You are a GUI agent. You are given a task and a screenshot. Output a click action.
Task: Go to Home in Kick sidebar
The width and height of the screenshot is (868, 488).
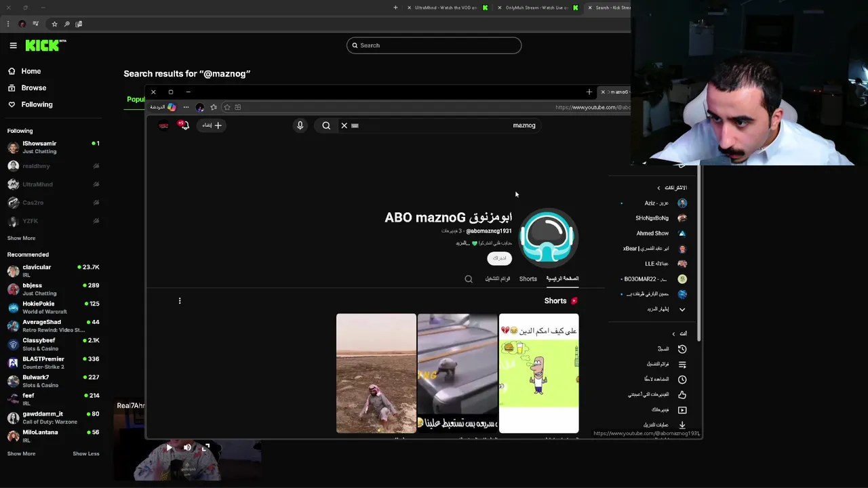[24, 71]
